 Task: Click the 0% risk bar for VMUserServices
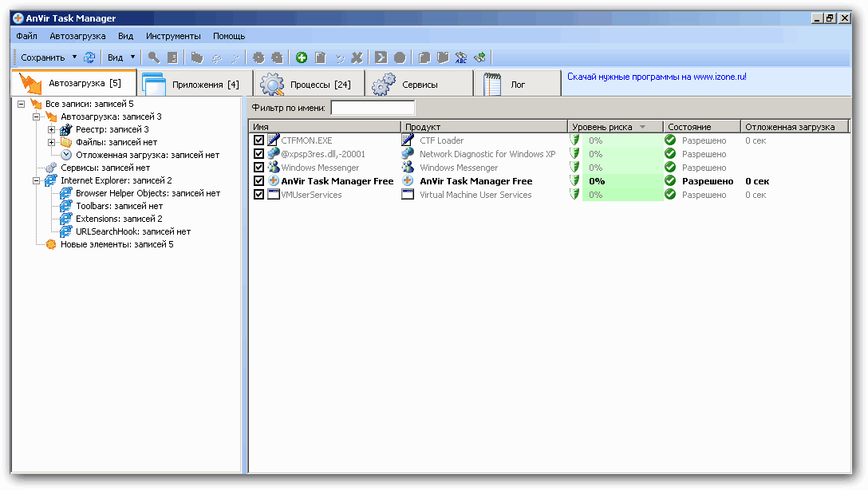click(623, 195)
